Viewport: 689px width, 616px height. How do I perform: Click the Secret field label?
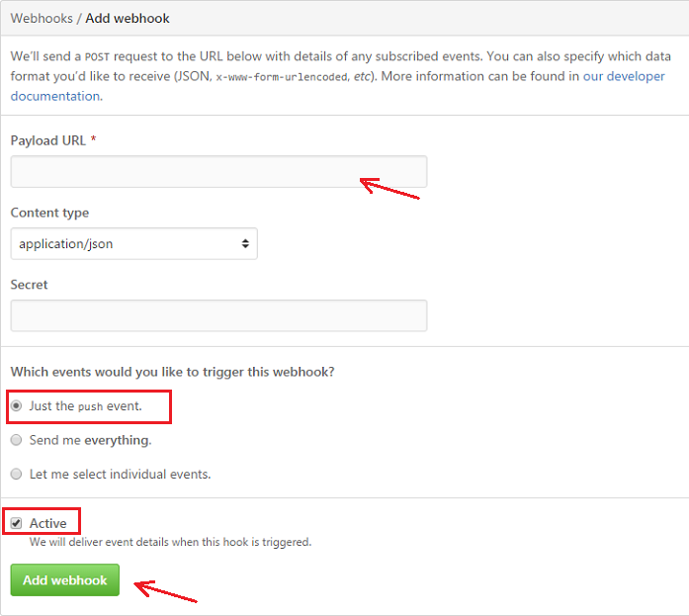(29, 285)
